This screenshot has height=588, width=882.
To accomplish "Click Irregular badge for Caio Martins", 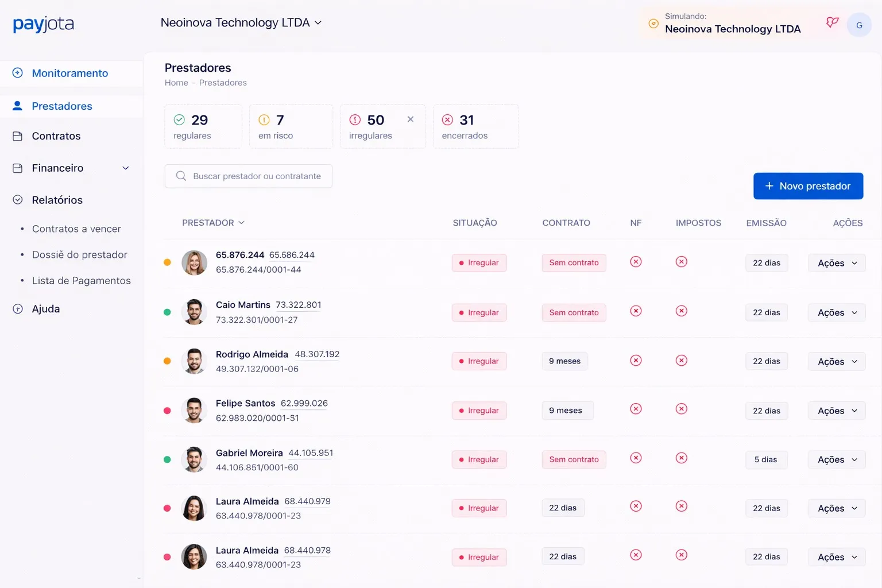I will [x=479, y=312].
